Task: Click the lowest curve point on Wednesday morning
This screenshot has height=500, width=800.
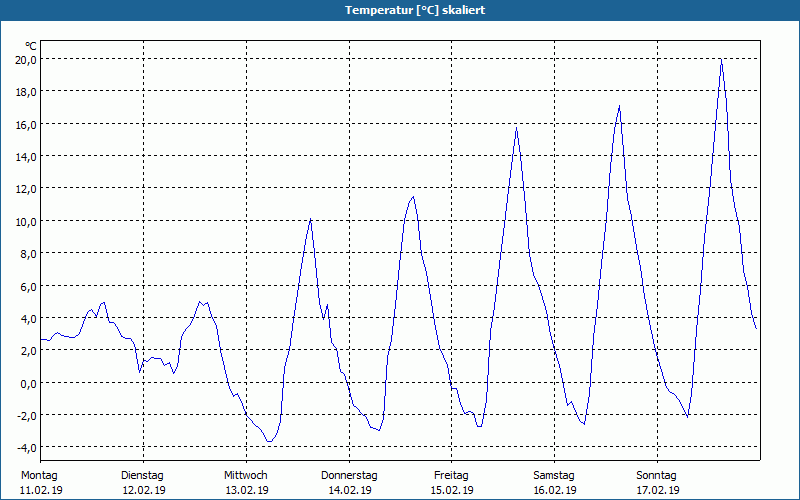Action: click(269, 441)
